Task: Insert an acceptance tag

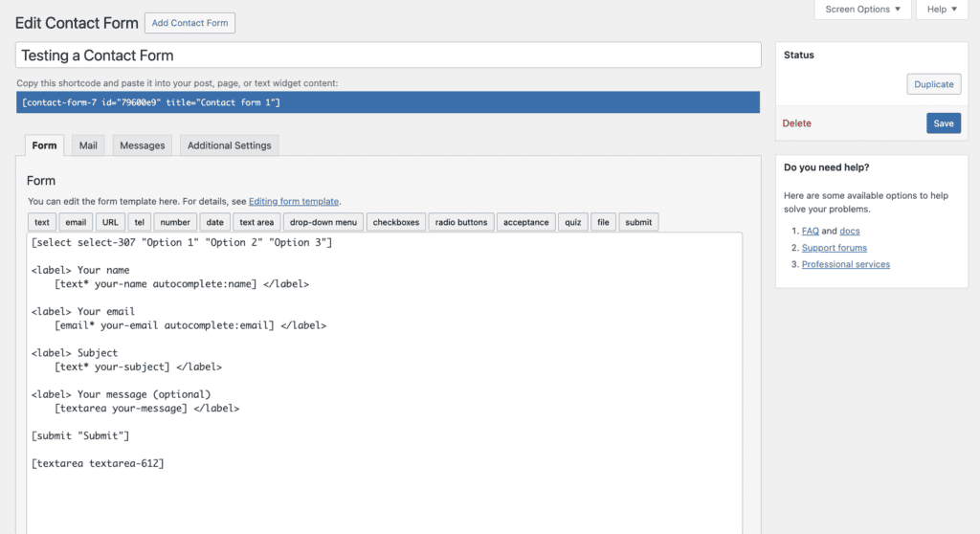Action: coord(526,222)
